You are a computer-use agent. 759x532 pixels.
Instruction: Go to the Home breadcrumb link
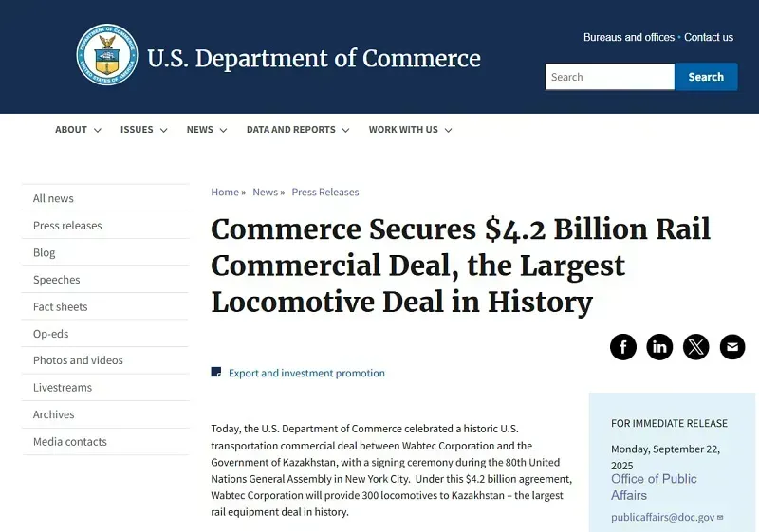pyautogui.click(x=225, y=192)
